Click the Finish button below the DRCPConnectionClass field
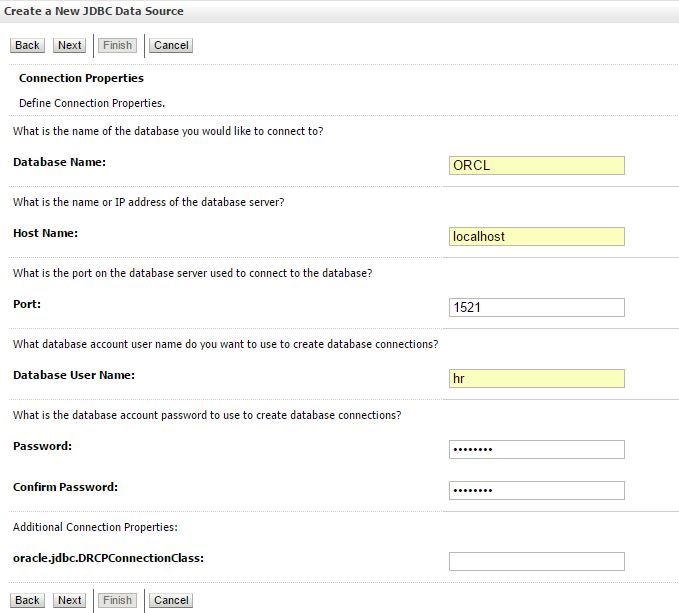 coord(117,600)
